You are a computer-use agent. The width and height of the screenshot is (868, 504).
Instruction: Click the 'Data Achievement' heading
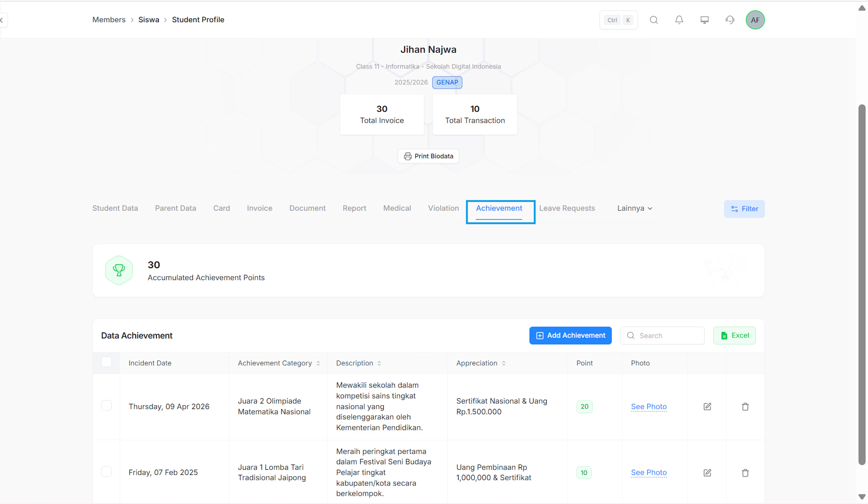pyautogui.click(x=137, y=335)
